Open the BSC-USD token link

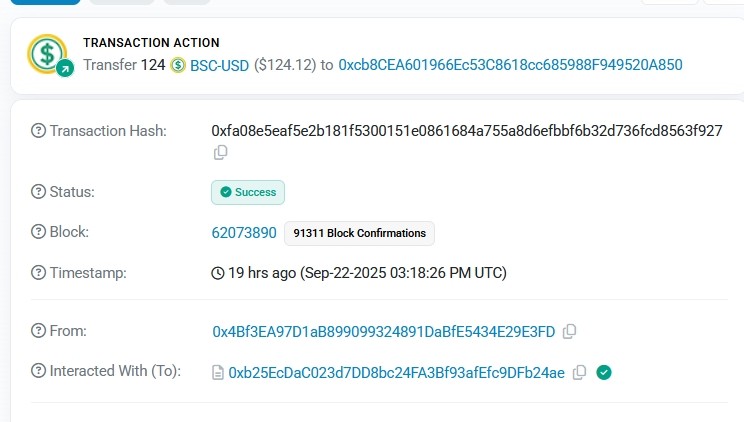click(219, 65)
